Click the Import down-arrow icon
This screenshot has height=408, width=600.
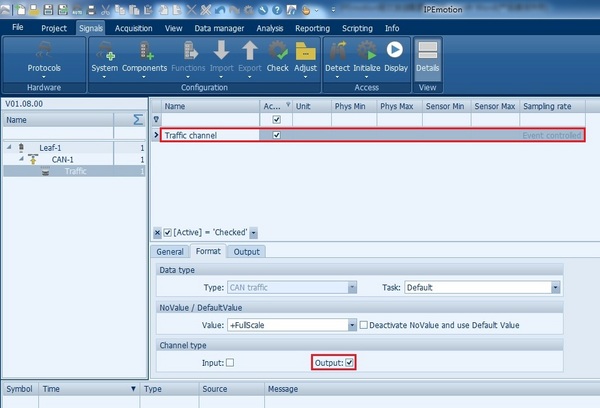tap(221, 59)
